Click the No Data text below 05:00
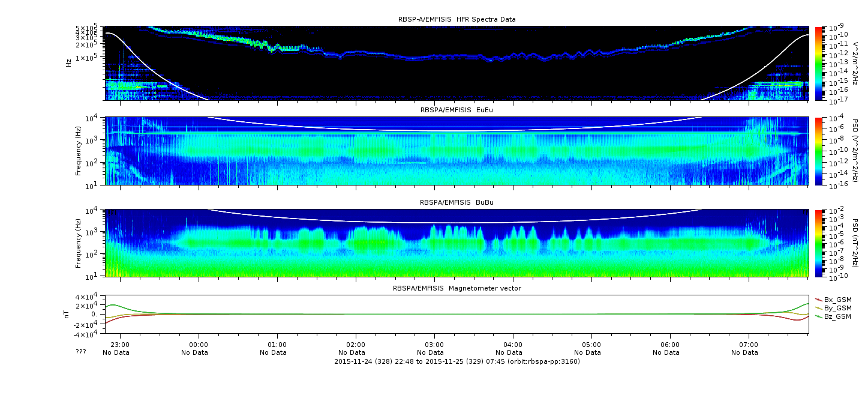Screen dimensions: 868x395 [x=591, y=353]
